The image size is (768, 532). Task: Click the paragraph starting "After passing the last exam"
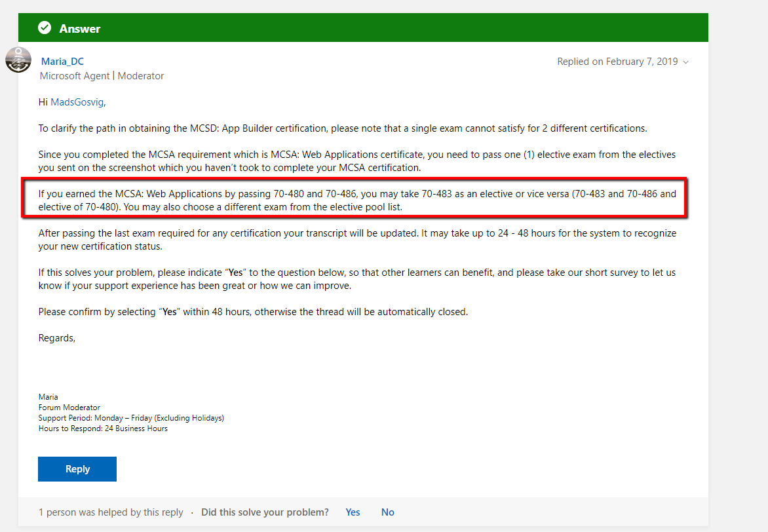pos(358,240)
